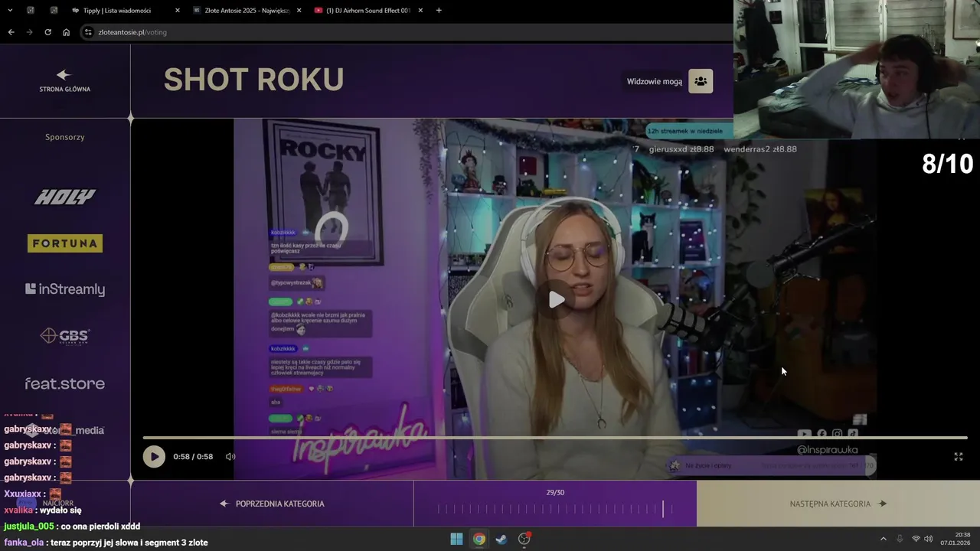This screenshot has height=551, width=980.
Task: Click the viewers group icon button
Action: click(701, 81)
